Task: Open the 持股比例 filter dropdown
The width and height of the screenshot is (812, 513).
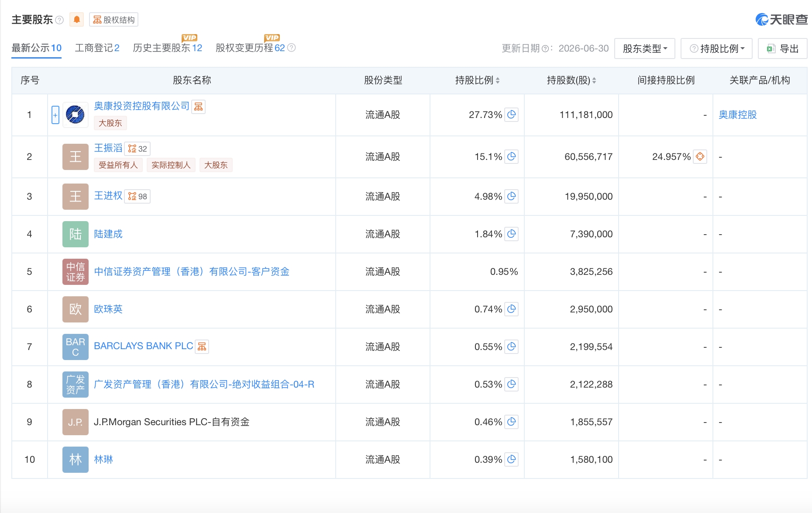Action: (x=717, y=49)
